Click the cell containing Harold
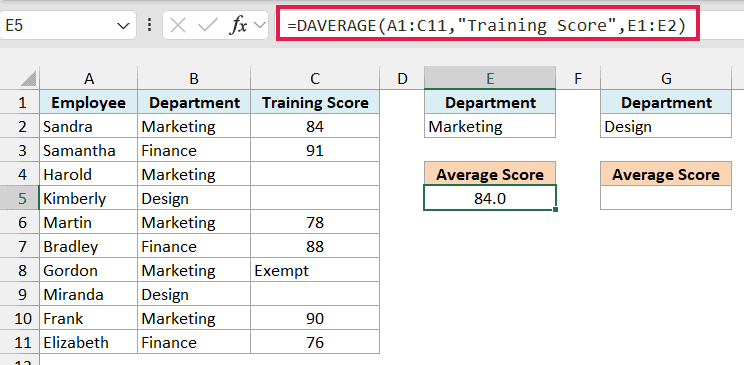 (89, 174)
